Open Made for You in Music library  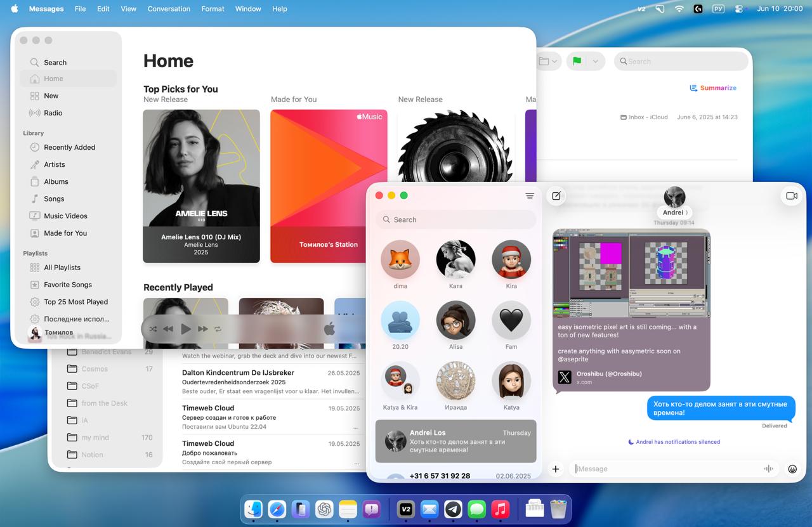tap(69, 233)
